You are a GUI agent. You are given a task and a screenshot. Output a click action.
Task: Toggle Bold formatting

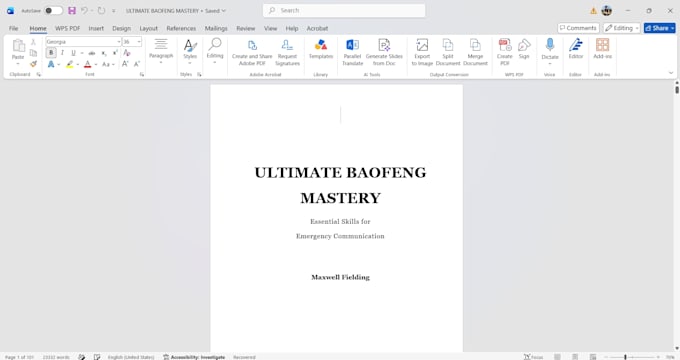coord(51,53)
